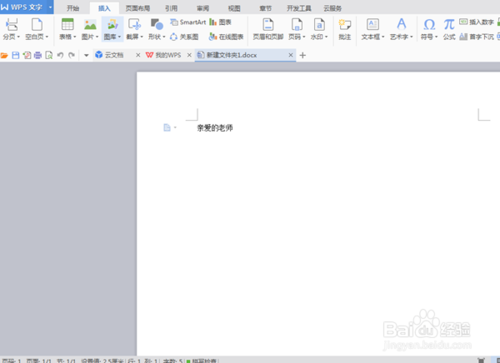Click the undo arrow icon
Image resolution: width=500 pixels, height=363 pixels.
pos(60,55)
